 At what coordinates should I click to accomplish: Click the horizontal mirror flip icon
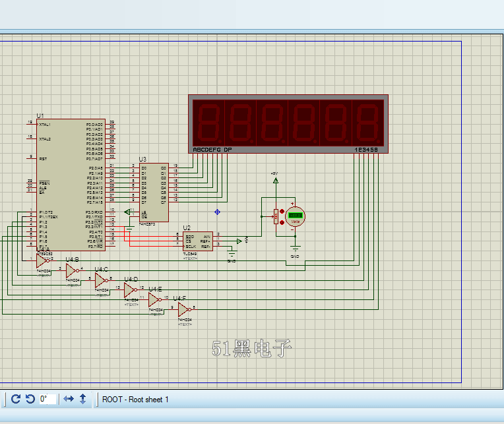tap(69, 399)
